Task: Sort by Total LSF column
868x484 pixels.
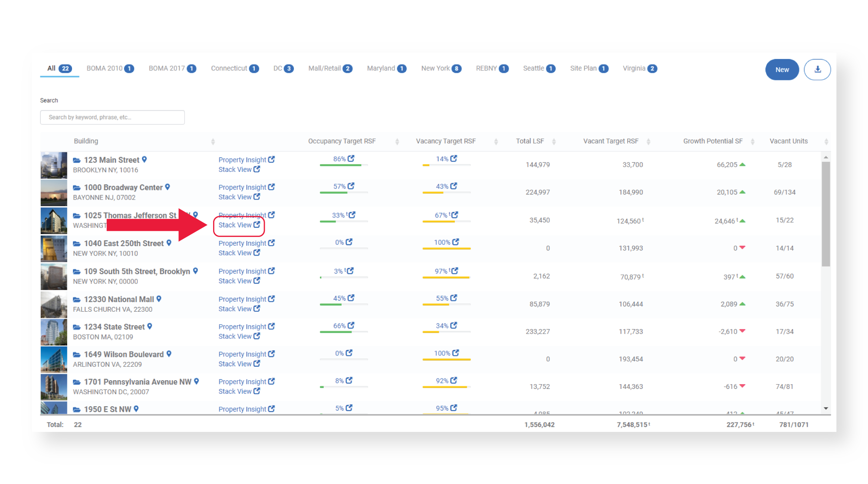Action: coord(554,142)
